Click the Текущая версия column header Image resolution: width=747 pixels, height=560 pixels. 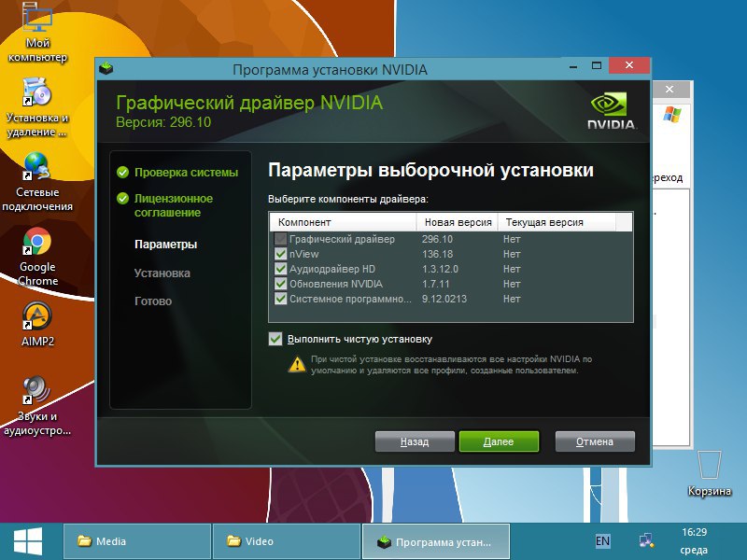pyautogui.click(x=557, y=222)
